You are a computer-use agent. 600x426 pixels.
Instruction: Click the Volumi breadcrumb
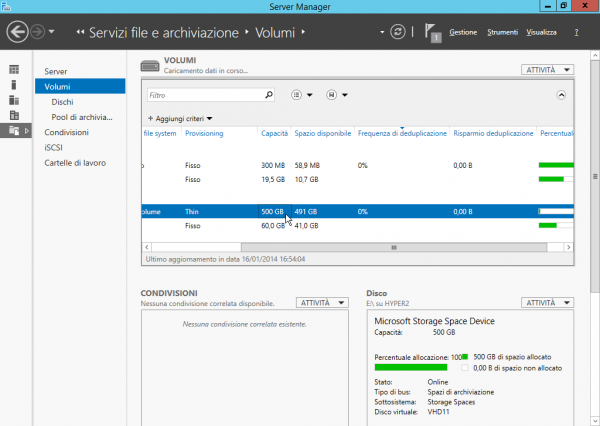[x=275, y=33]
